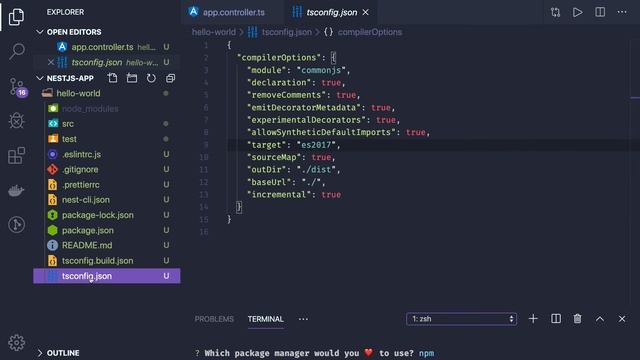Maximize the panel with the up chevron

[600, 319]
